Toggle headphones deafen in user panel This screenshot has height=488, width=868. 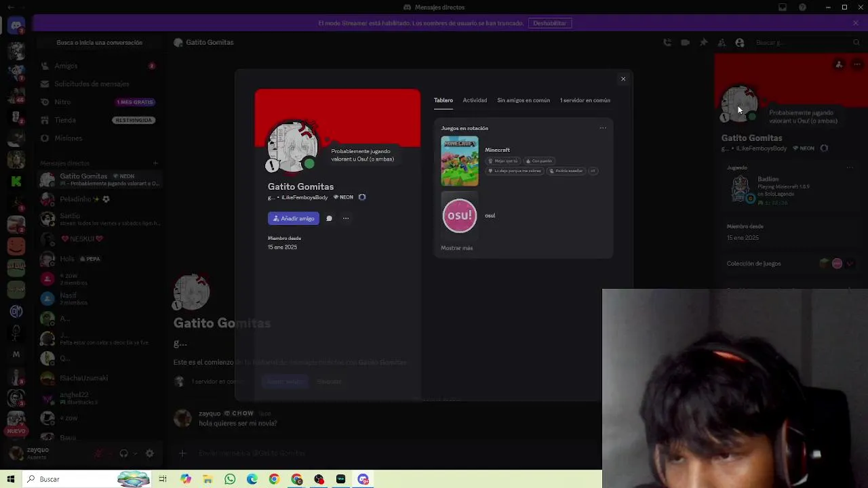pos(123,453)
